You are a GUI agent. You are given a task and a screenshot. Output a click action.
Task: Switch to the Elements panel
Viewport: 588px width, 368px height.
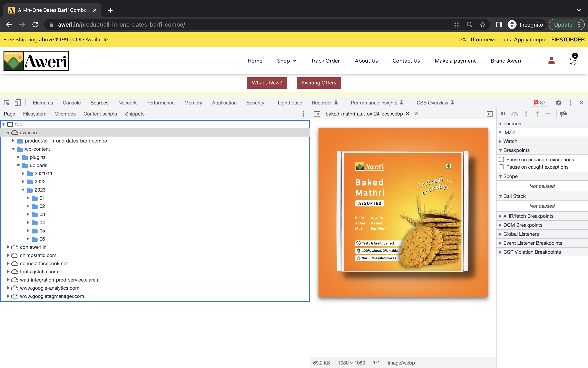click(43, 103)
